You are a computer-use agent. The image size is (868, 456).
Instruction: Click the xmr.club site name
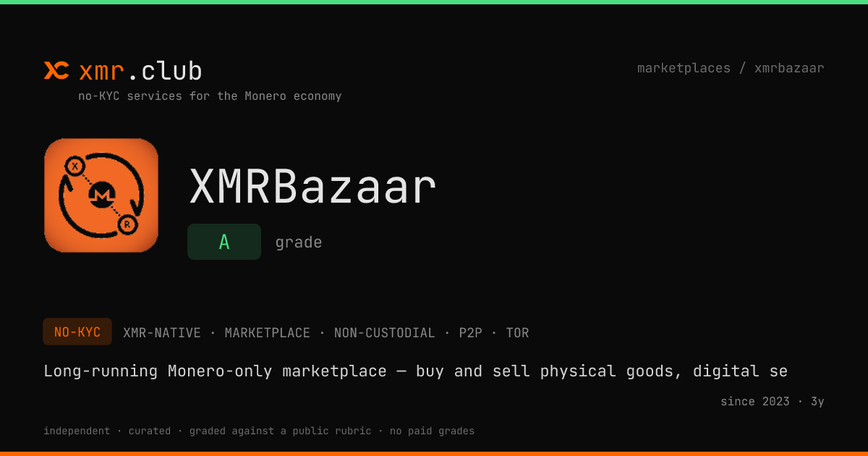click(x=140, y=71)
